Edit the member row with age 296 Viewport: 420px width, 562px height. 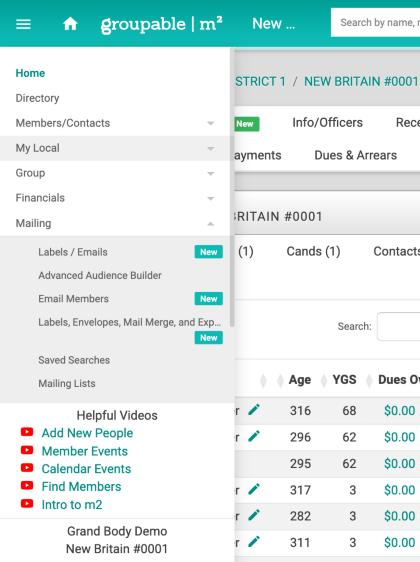[x=254, y=436]
